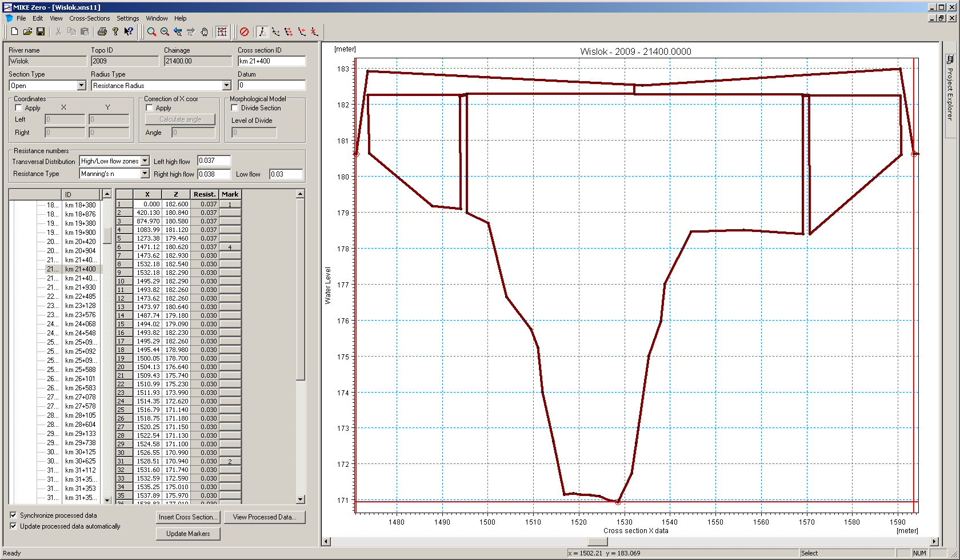Click the New file icon
The width and height of the screenshot is (960, 560).
coord(15,32)
